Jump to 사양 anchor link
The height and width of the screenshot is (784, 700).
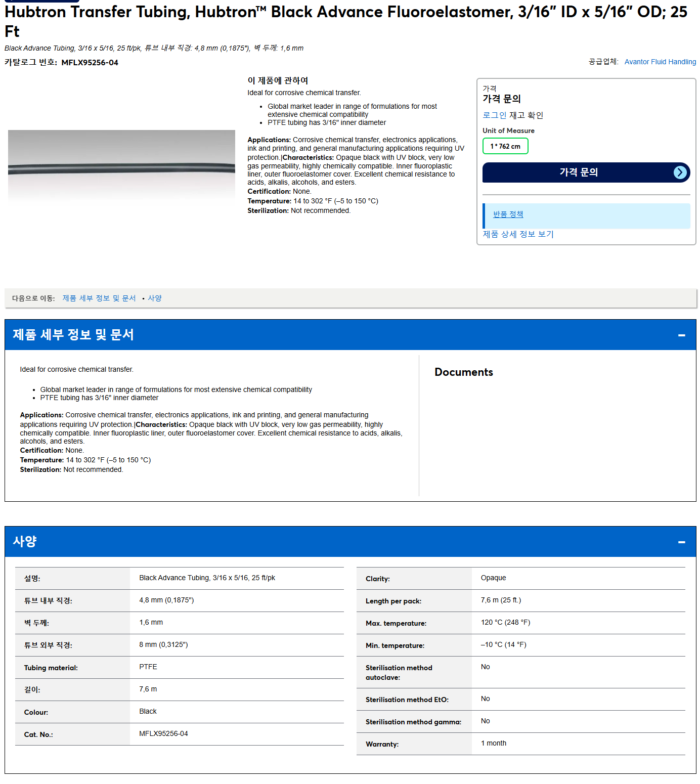(155, 298)
